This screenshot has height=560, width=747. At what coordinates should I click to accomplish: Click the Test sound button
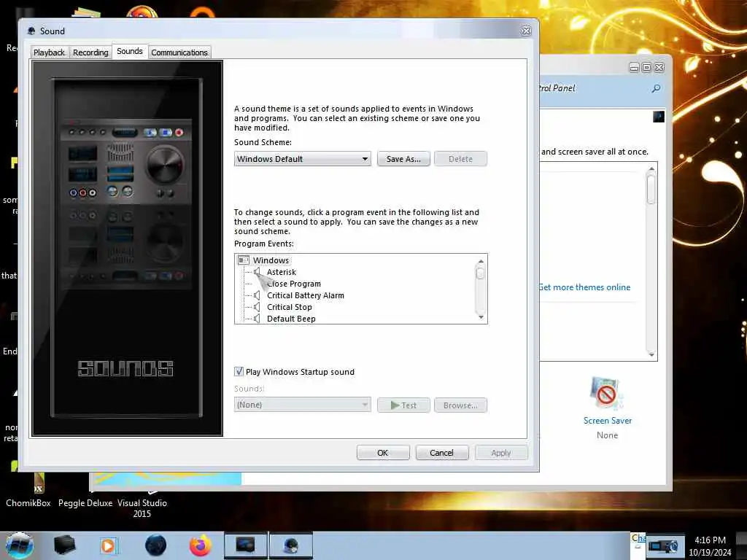(x=403, y=405)
